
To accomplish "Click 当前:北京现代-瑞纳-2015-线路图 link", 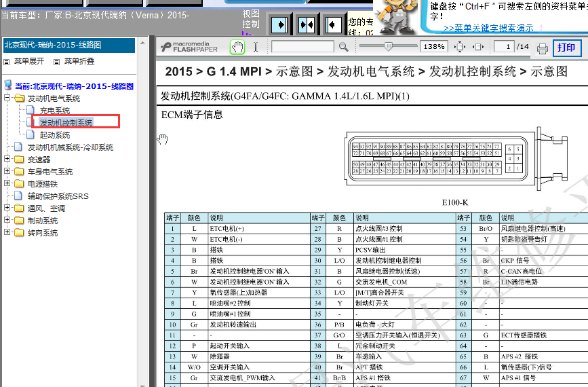I will click(74, 86).
